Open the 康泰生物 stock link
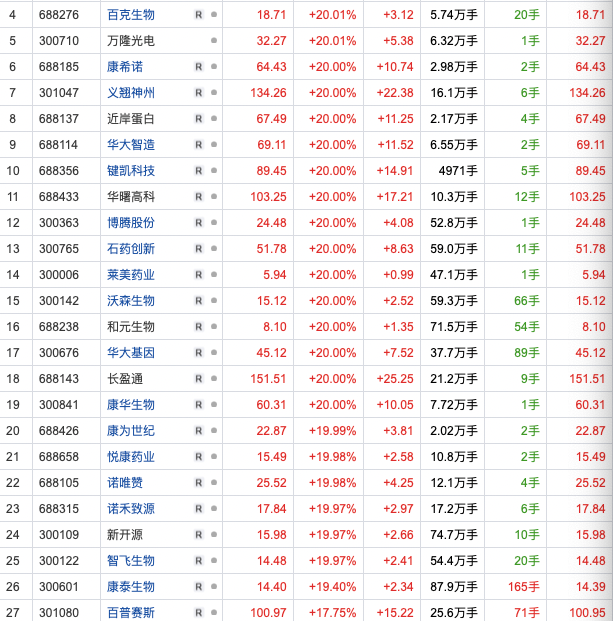This screenshot has height=621, width=613. [131, 587]
